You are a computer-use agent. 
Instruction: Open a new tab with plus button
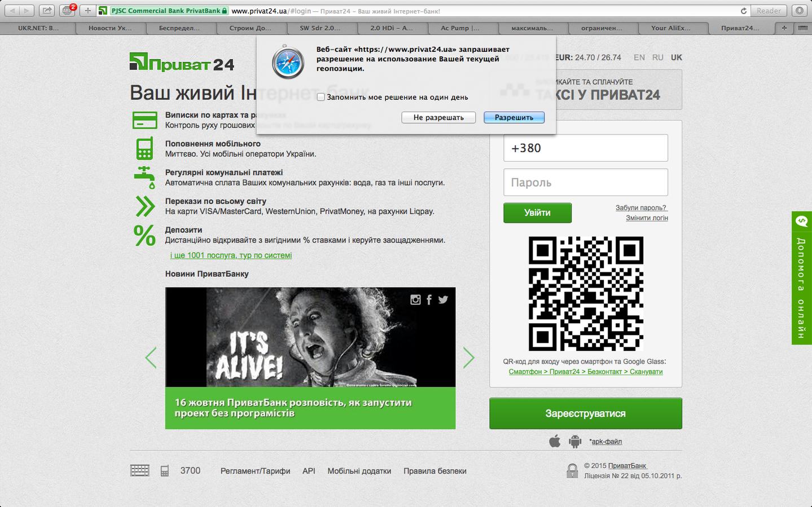784,28
